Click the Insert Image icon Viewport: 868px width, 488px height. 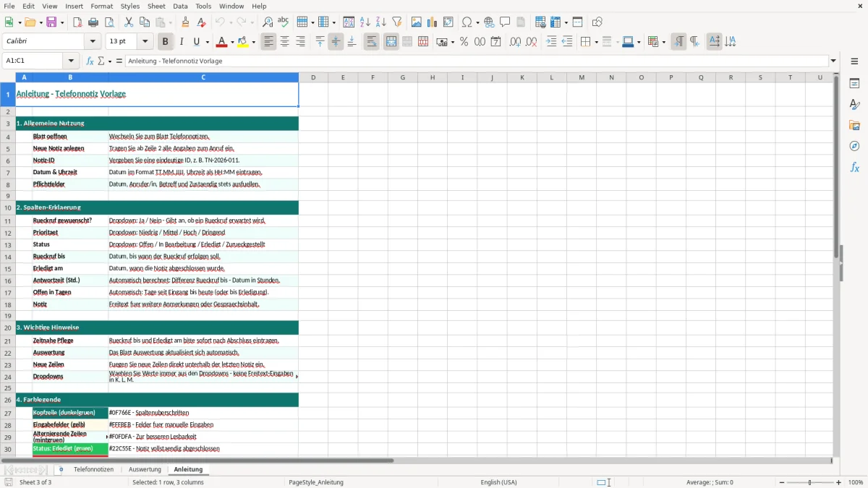416,22
